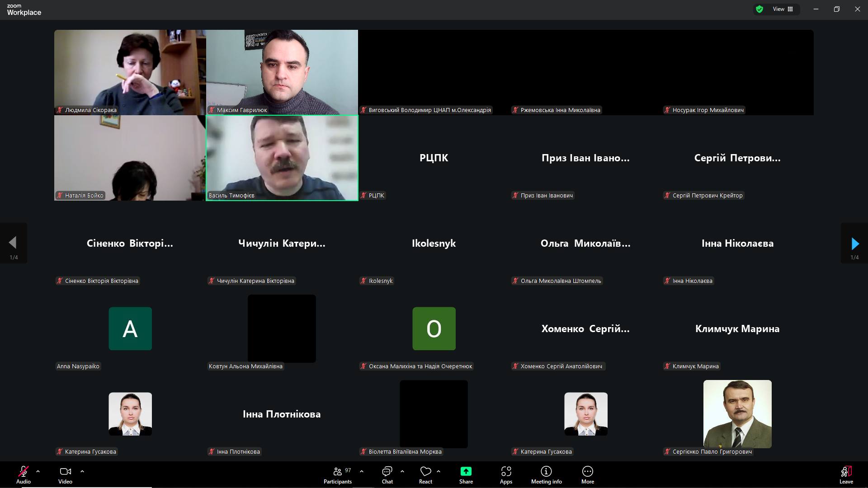Expand the video settings arrow

[x=82, y=471]
